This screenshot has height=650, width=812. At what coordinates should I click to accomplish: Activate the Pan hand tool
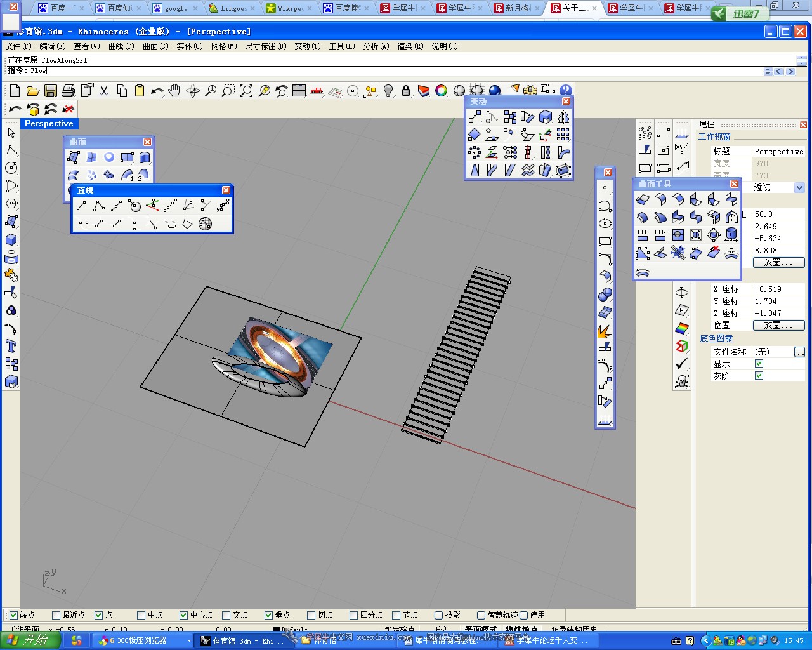175,91
